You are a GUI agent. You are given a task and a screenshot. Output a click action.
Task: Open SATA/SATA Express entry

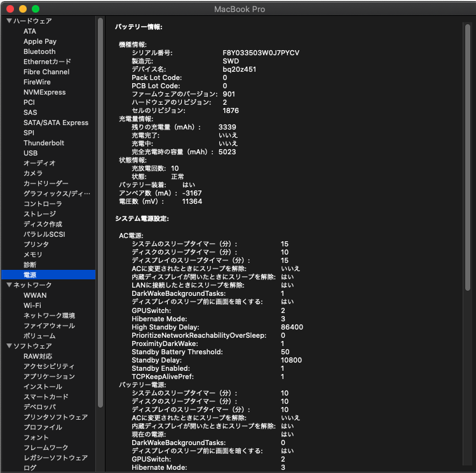click(x=56, y=123)
